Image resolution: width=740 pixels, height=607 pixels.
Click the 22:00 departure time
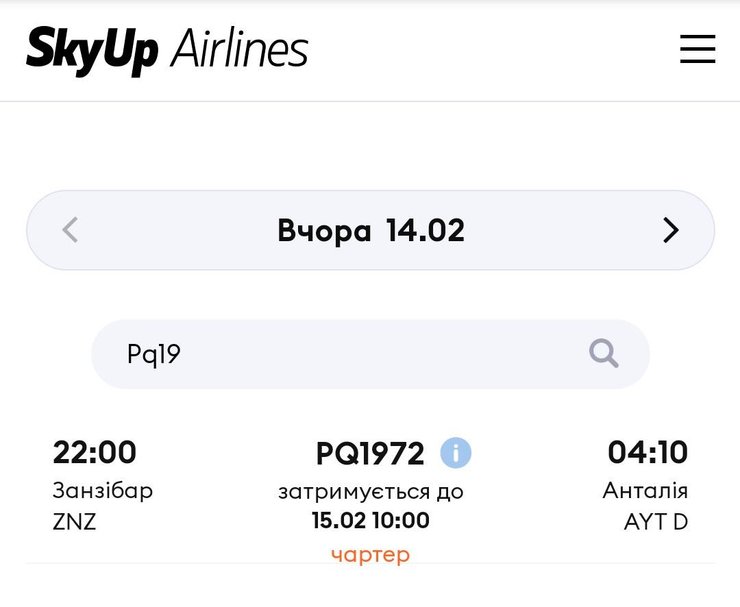pos(94,453)
